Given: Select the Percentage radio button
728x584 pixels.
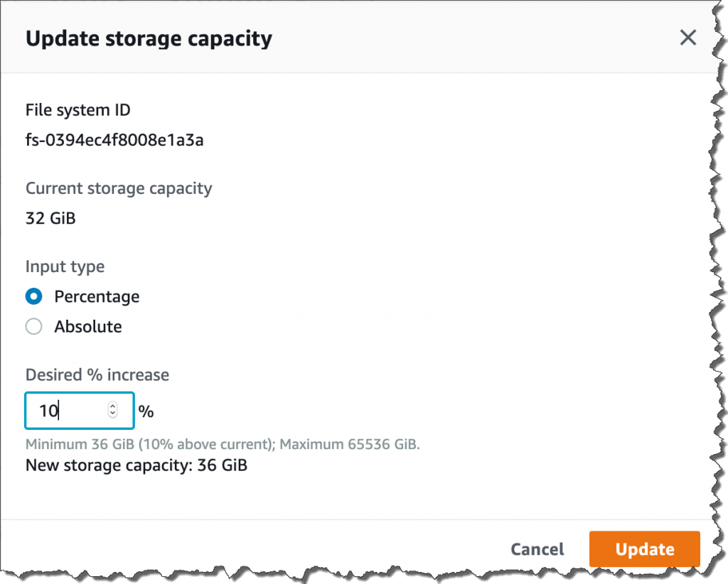Looking at the screenshot, I should point(34,296).
